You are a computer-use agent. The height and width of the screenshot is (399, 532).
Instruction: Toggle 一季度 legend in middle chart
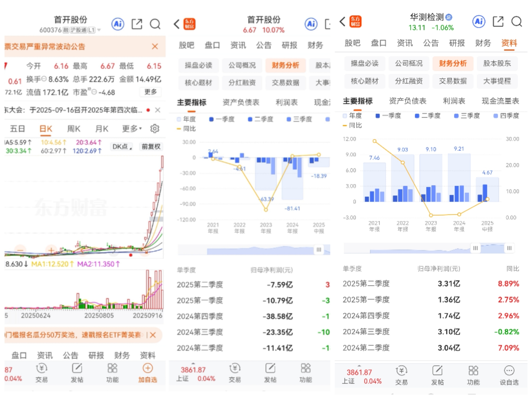point(222,119)
